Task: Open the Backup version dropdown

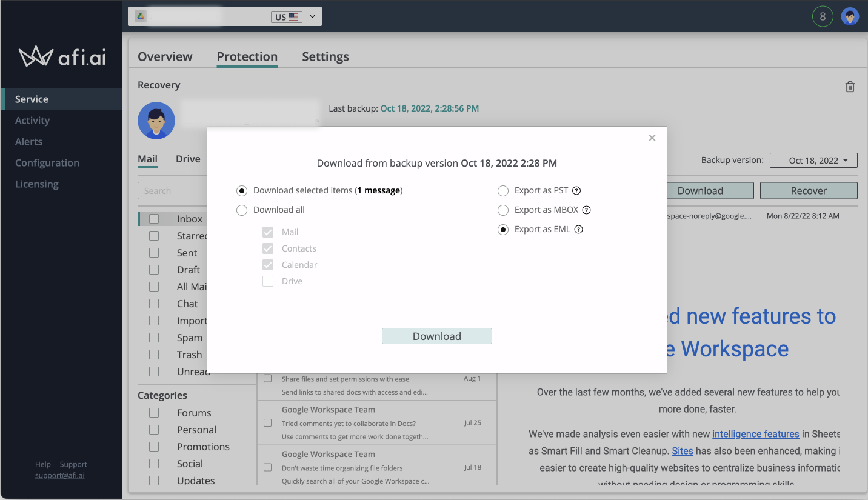Action: pyautogui.click(x=813, y=160)
